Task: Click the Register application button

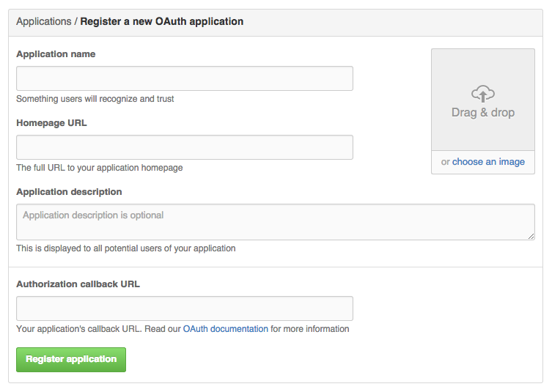Action: tap(71, 360)
